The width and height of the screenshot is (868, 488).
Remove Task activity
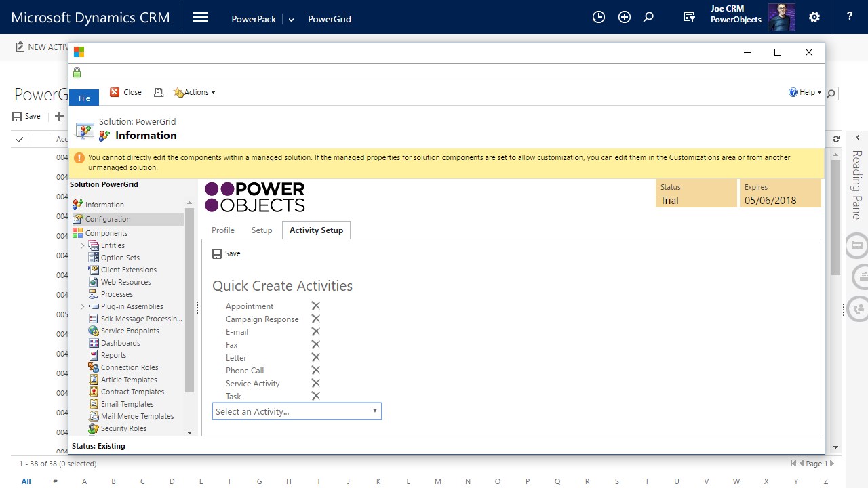tap(315, 396)
